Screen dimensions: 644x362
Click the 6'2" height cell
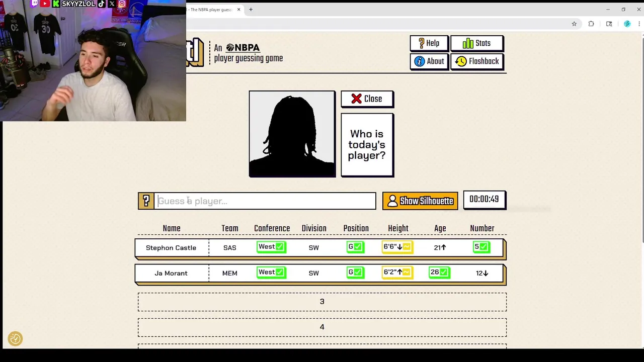397,273
